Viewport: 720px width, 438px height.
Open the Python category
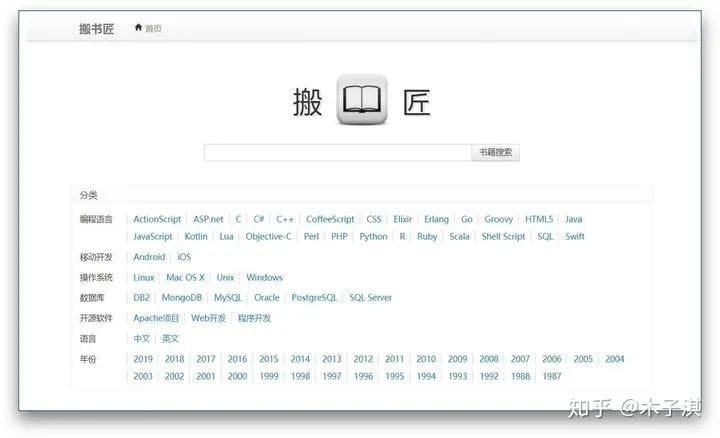pos(373,236)
